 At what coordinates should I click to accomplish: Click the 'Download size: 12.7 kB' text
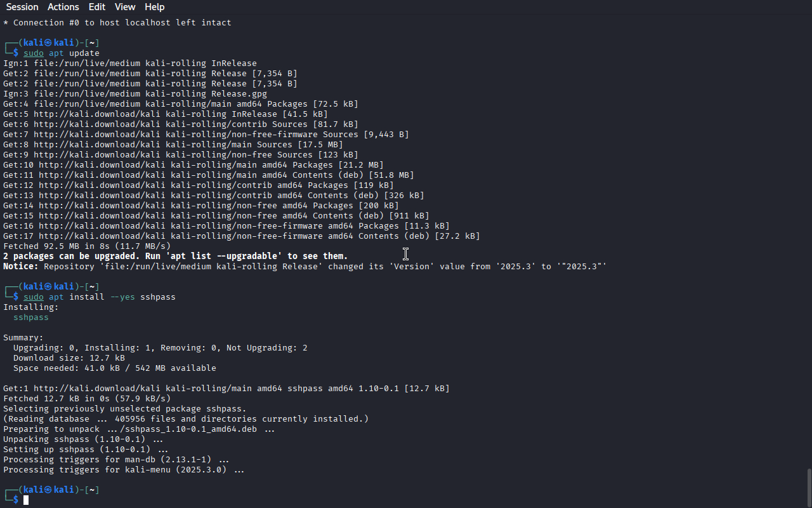[69, 358]
